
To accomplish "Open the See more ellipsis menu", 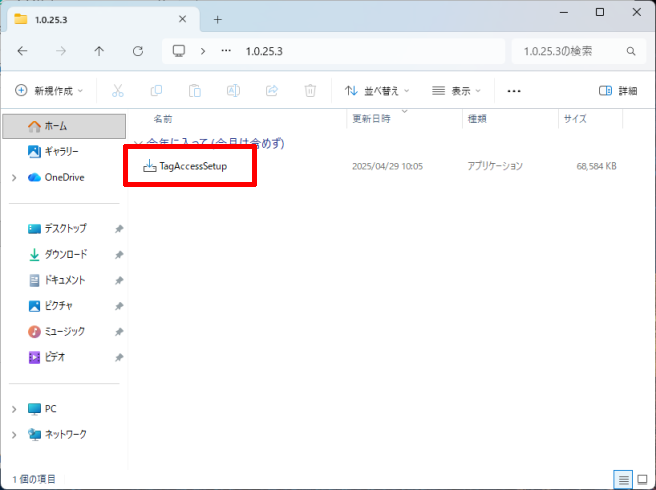I will (514, 90).
